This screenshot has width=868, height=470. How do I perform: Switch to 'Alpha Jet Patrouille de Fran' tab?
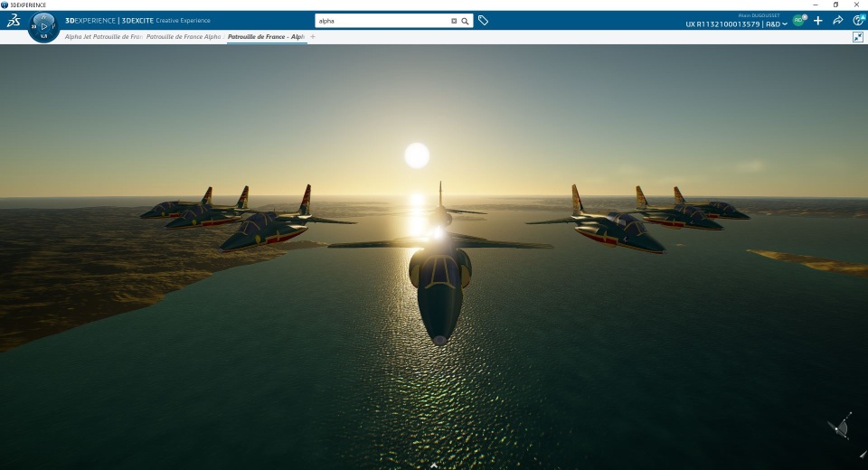tap(103, 36)
